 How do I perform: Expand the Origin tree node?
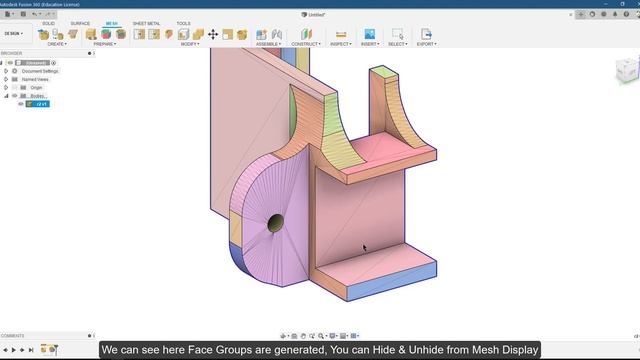click(6, 88)
